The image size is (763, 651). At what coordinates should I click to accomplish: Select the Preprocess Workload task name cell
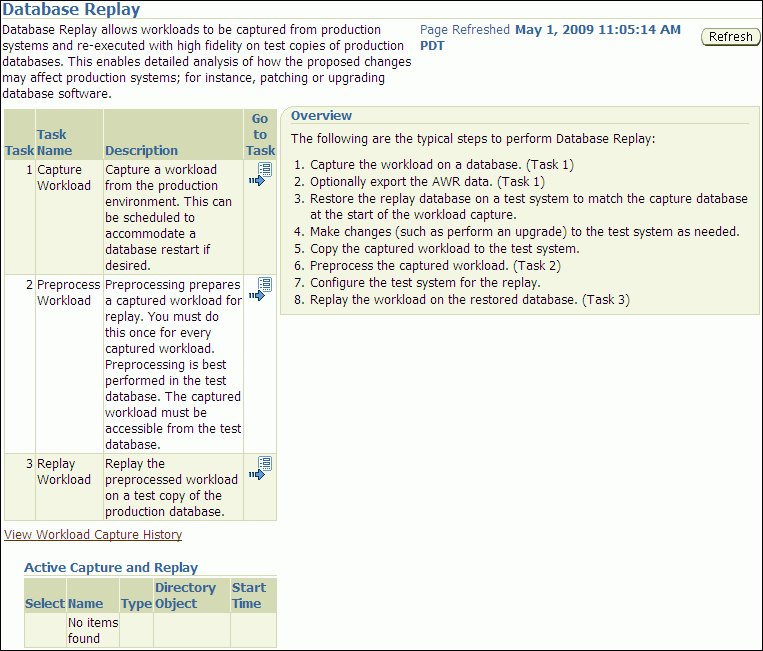[68, 293]
